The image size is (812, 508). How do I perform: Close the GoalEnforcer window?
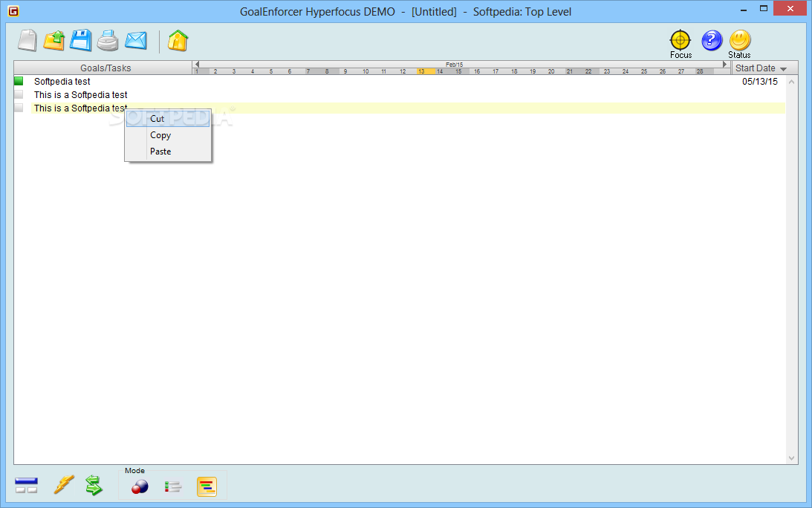[790, 9]
